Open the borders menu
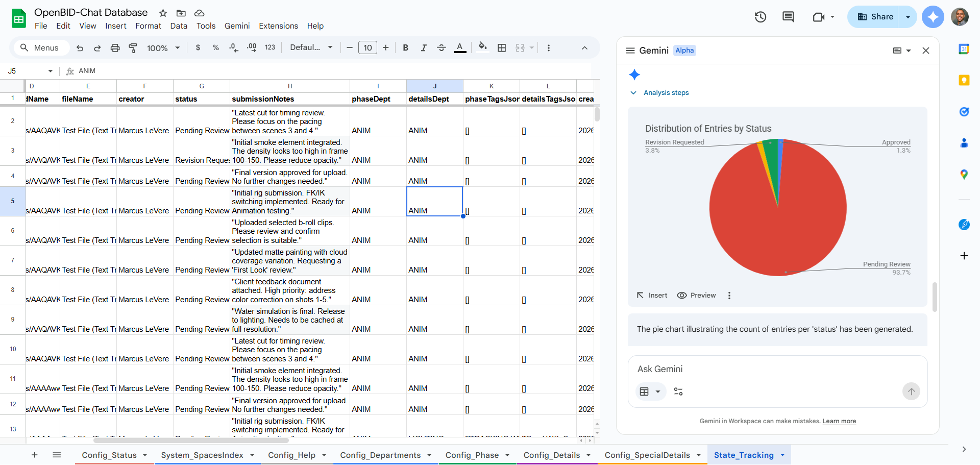980x465 pixels. 502,47
